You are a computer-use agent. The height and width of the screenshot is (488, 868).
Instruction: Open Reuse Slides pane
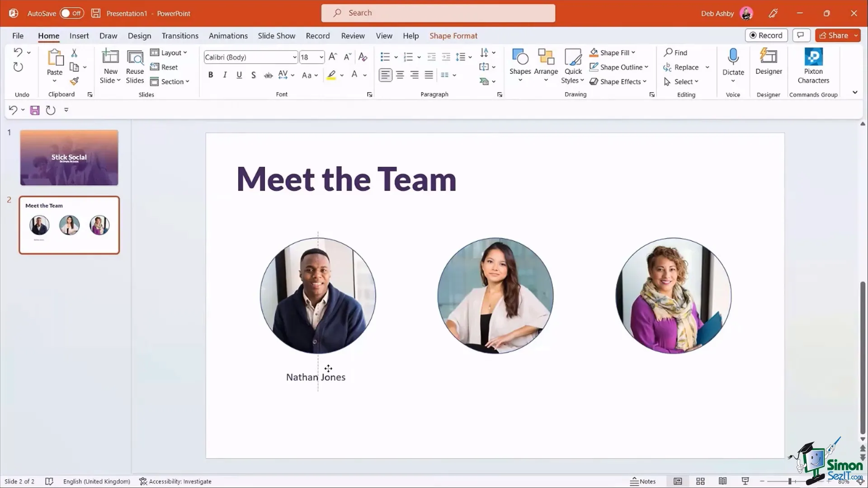pos(135,66)
